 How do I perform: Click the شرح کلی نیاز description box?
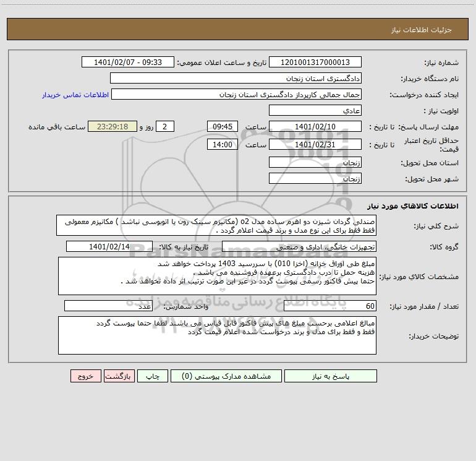pyautogui.click(x=216, y=225)
